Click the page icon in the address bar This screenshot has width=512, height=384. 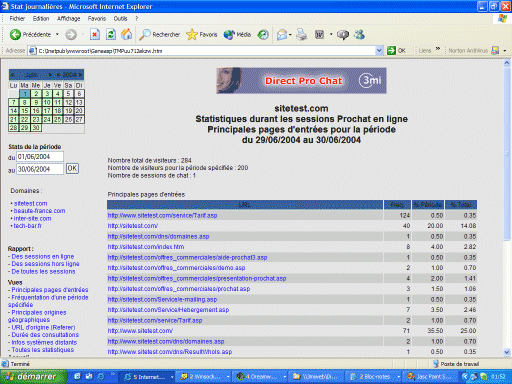32,51
